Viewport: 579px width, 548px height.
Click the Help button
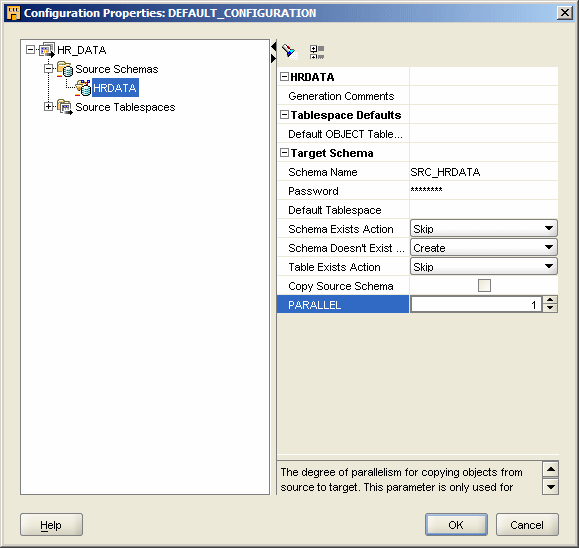click(51, 524)
